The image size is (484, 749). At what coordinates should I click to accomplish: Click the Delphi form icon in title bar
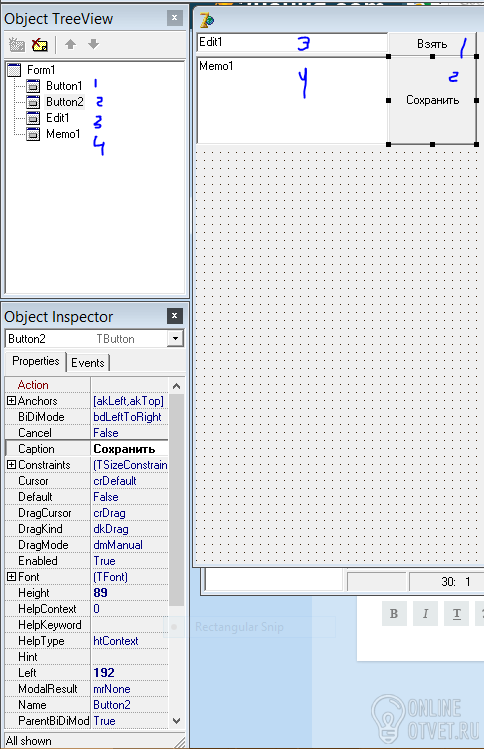pyautogui.click(x=207, y=20)
